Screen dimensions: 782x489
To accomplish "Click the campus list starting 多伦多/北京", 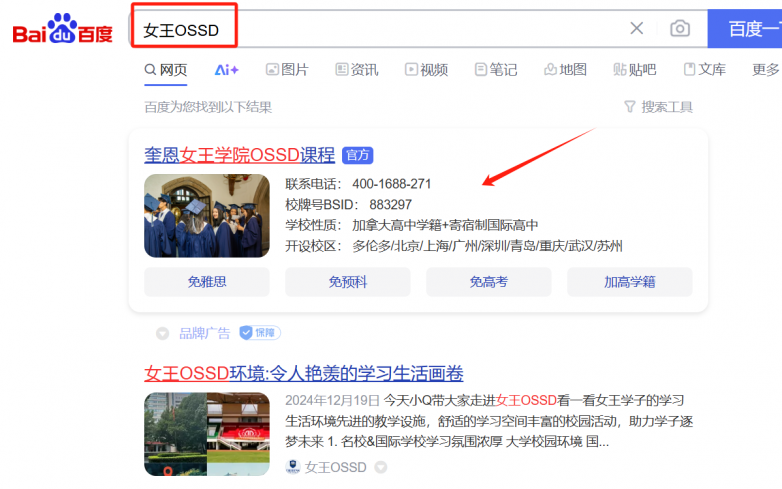I will (487, 246).
